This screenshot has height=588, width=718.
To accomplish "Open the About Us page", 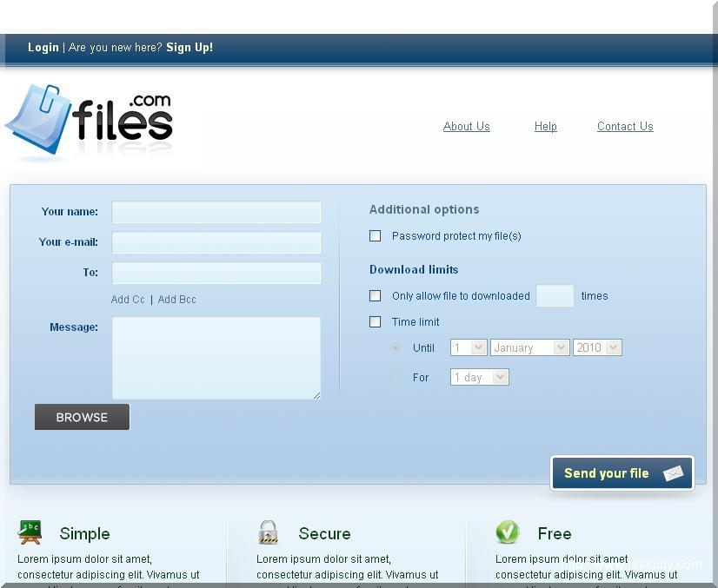I will click(467, 127).
